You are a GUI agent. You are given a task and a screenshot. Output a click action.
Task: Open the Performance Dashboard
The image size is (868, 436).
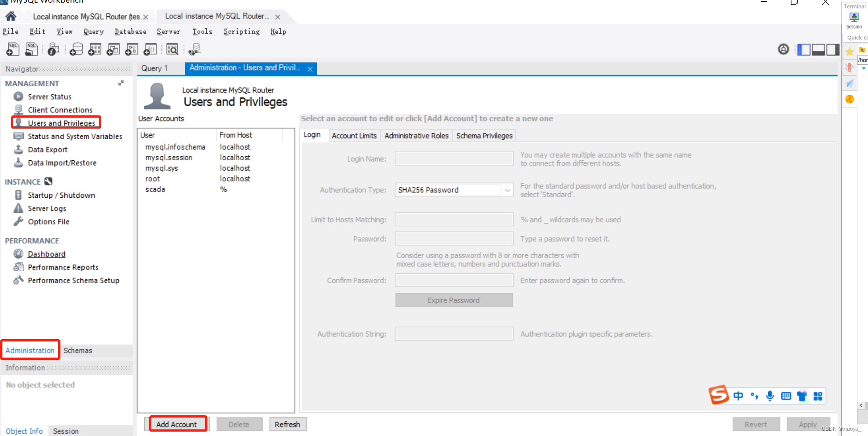(46, 254)
